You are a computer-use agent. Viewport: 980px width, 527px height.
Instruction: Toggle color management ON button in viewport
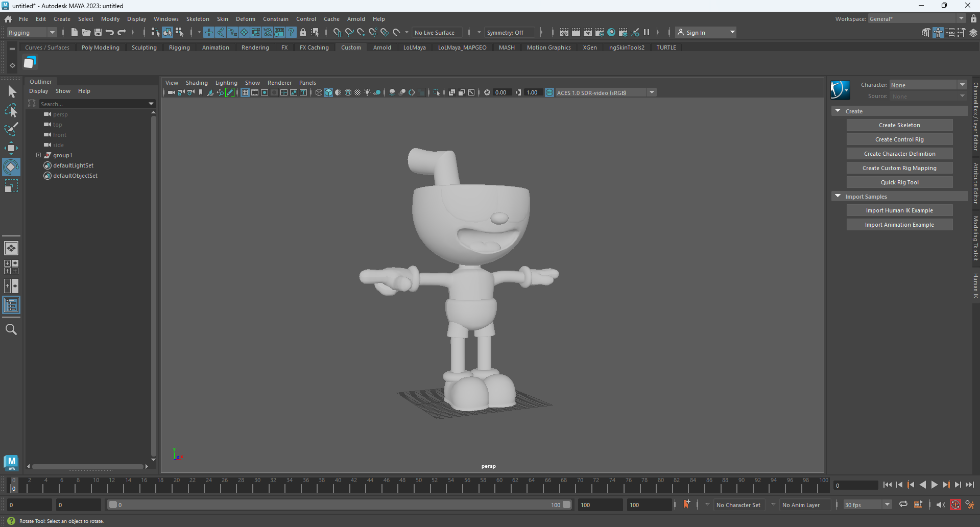pos(549,92)
